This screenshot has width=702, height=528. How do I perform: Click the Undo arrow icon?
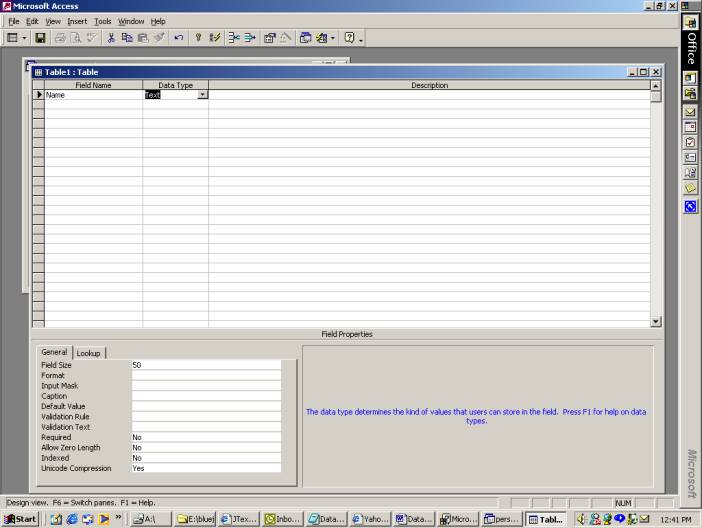179,38
